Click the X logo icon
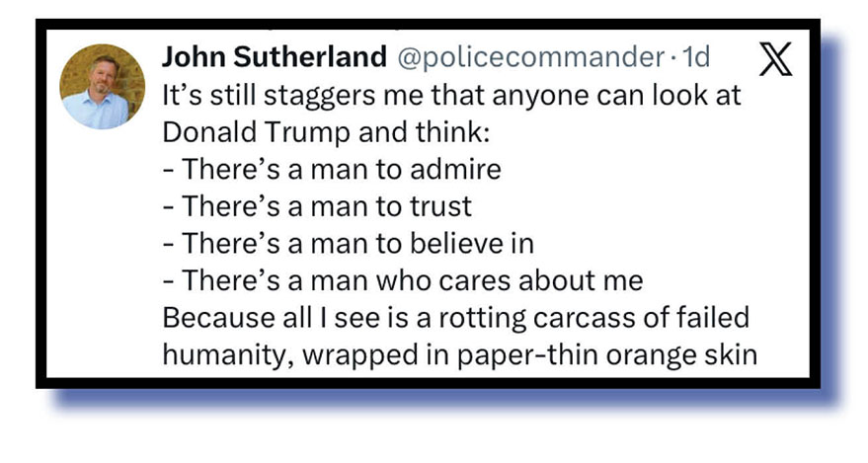Image resolution: width=868 pixels, height=463 pixels. coord(779,61)
